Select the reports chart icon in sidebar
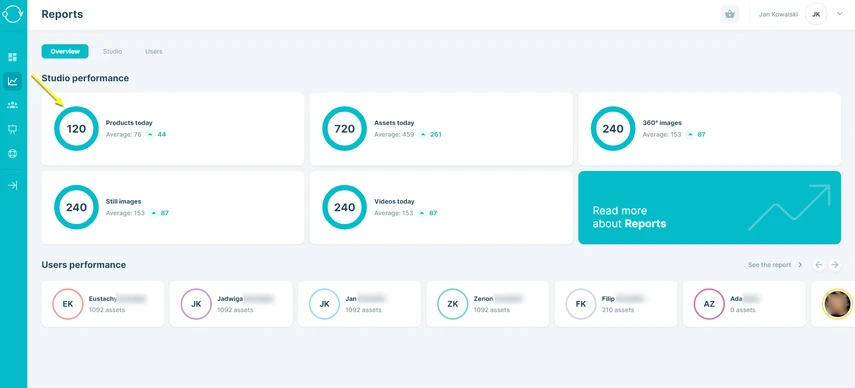The width and height of the screenshot is (855, 388). tap(13, 82)
